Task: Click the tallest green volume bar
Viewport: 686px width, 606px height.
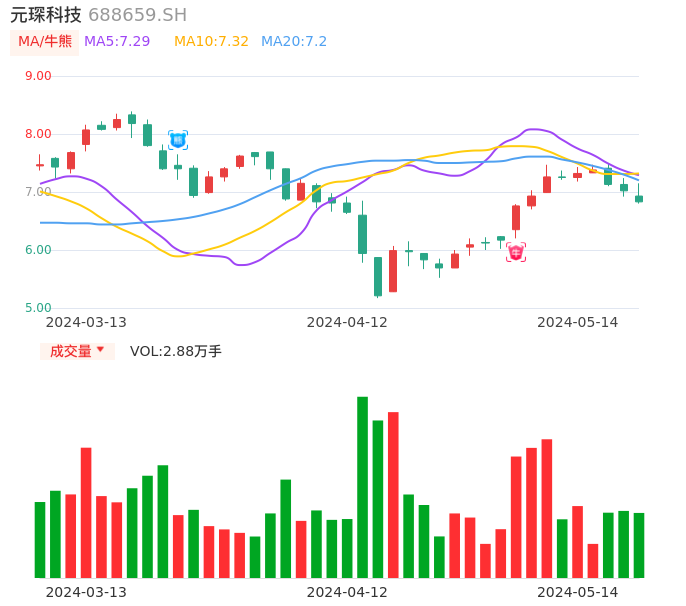Action: (362, 487)
